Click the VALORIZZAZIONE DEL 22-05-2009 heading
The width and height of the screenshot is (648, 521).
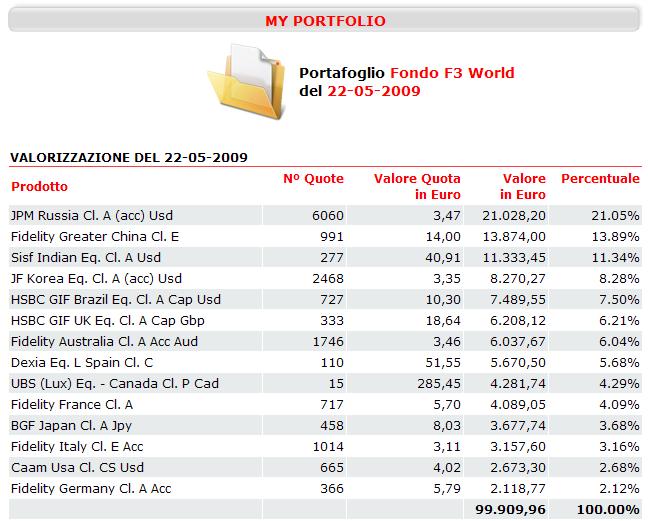[x=129, y=157]
